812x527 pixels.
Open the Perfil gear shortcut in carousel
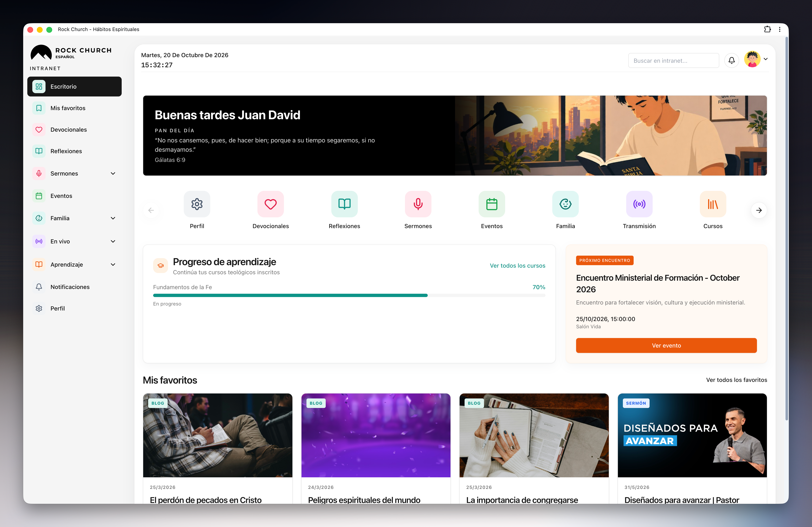click(197, 204)
